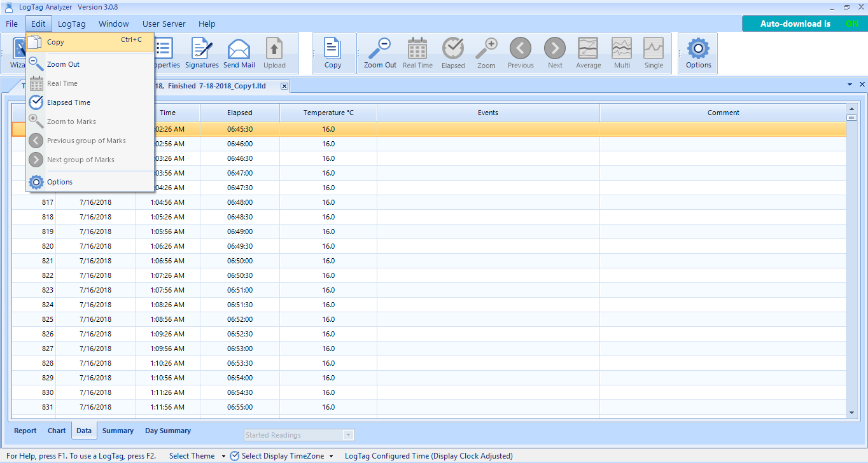This screenshot has width=868, height=463.
Task: Toggle the Select Display TimeZone clock icon
Action: pyautogui.click(x=235, y=456)
